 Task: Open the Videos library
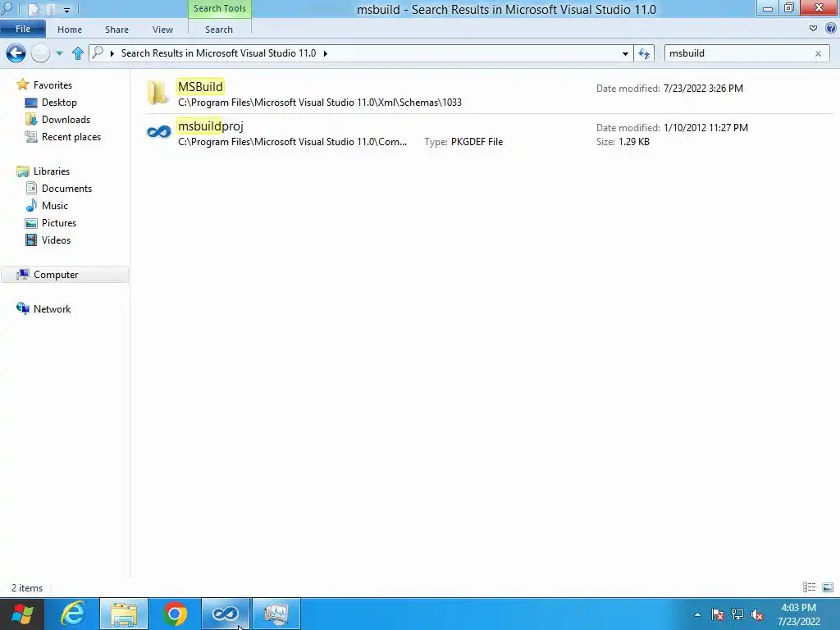point(56,240)
